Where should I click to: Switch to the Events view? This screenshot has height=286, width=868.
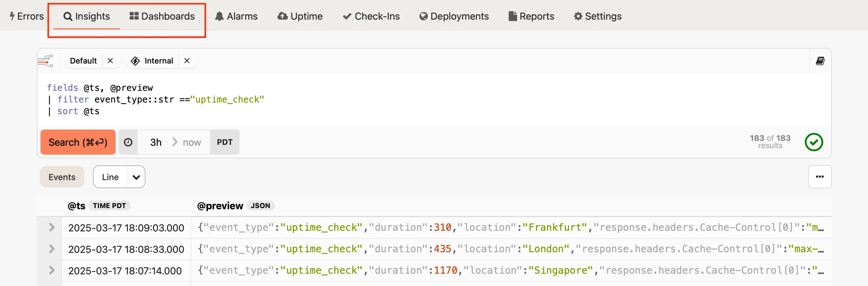coord(62,177)
